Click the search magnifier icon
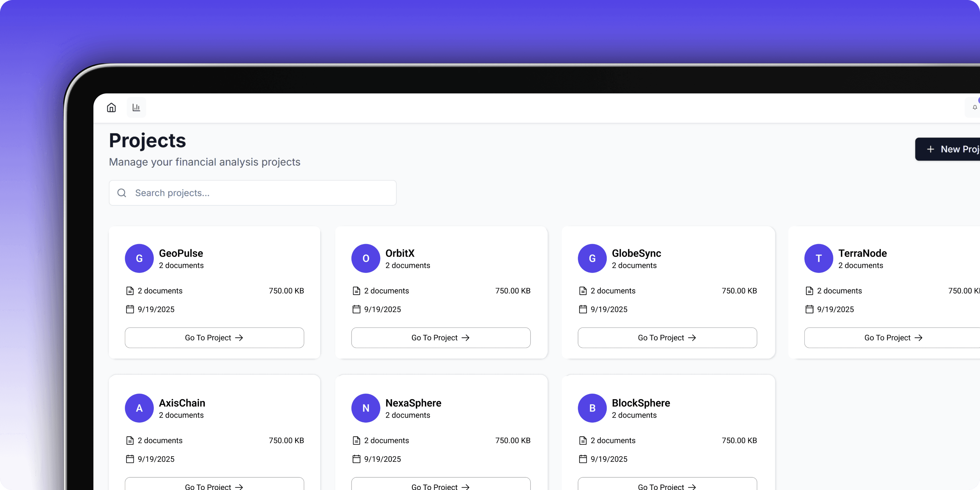 pyautogui.click(x=122, y=193)
